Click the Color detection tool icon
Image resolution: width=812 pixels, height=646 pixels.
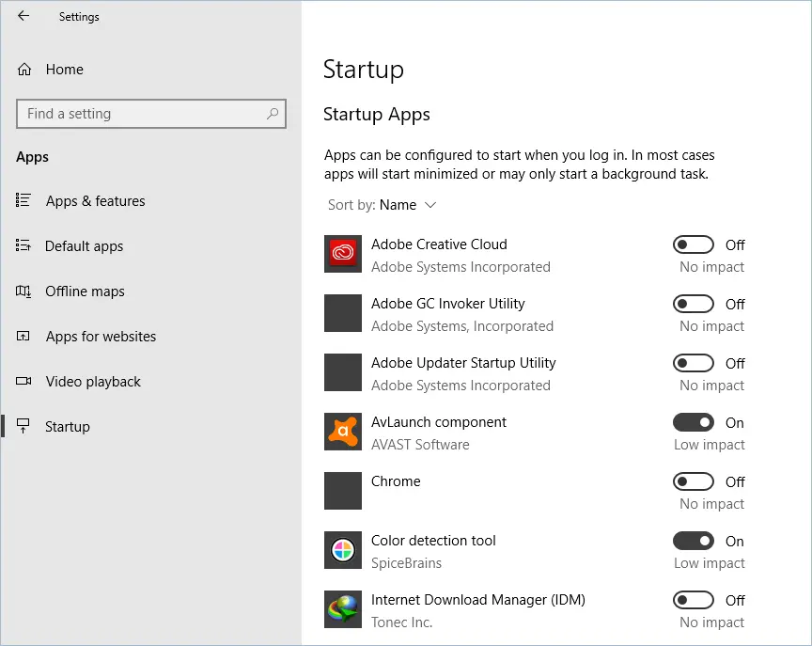[343, 551]
